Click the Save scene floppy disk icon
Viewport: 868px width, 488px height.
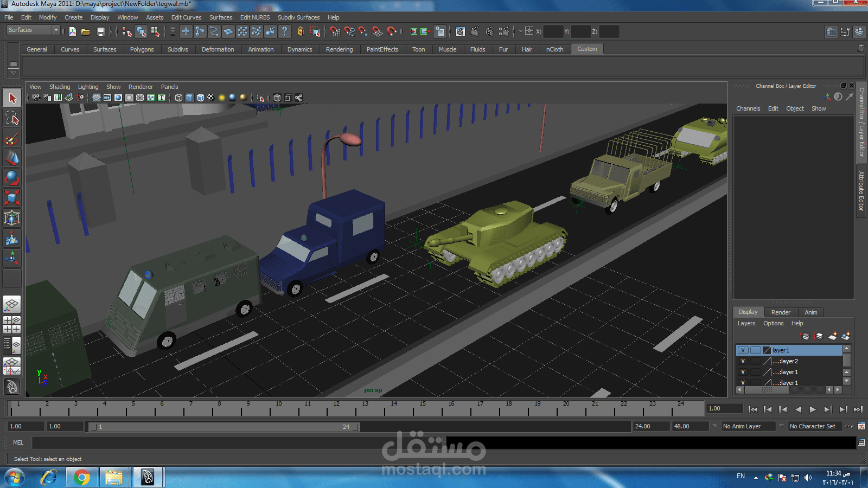tap(100, 31)
